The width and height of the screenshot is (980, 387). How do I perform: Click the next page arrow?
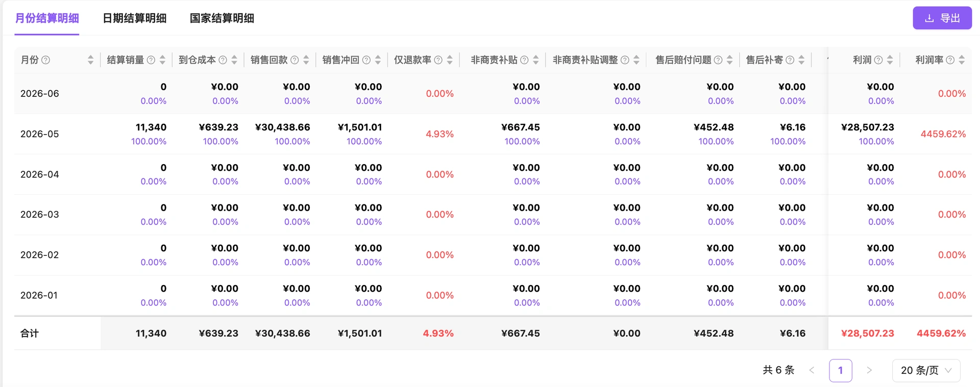coord(869,371)
